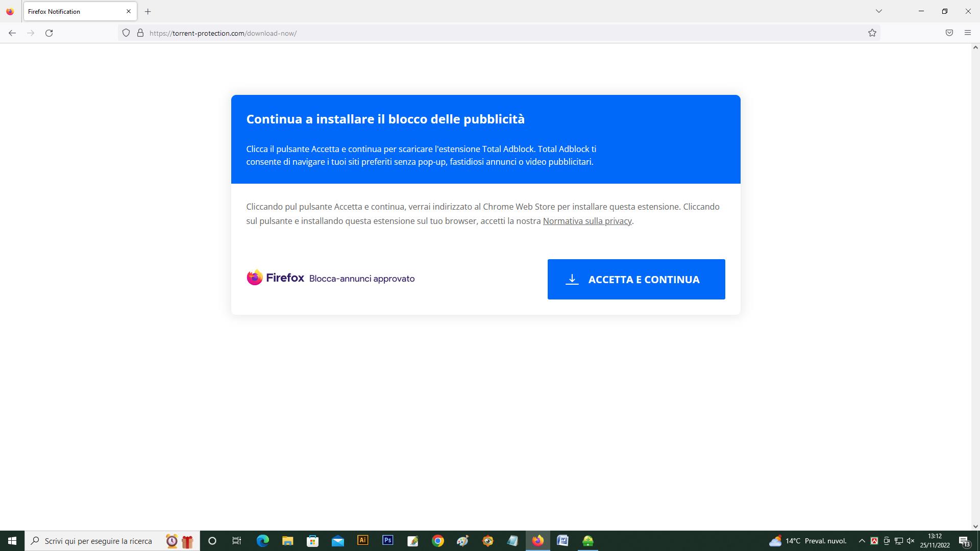Open the Firefox hamburger application menu
Image resolution: width=980 pixels, height=551 pixels.
(968, 33)
